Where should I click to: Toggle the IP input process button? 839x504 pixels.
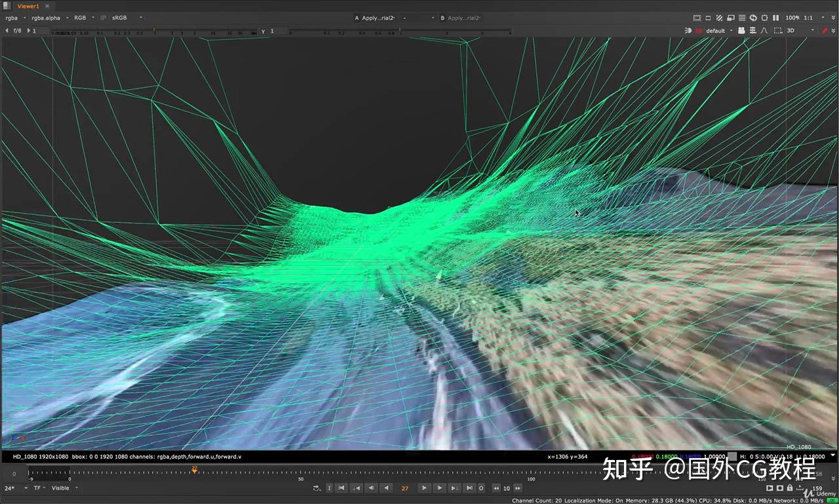click(x=103, y=18)
